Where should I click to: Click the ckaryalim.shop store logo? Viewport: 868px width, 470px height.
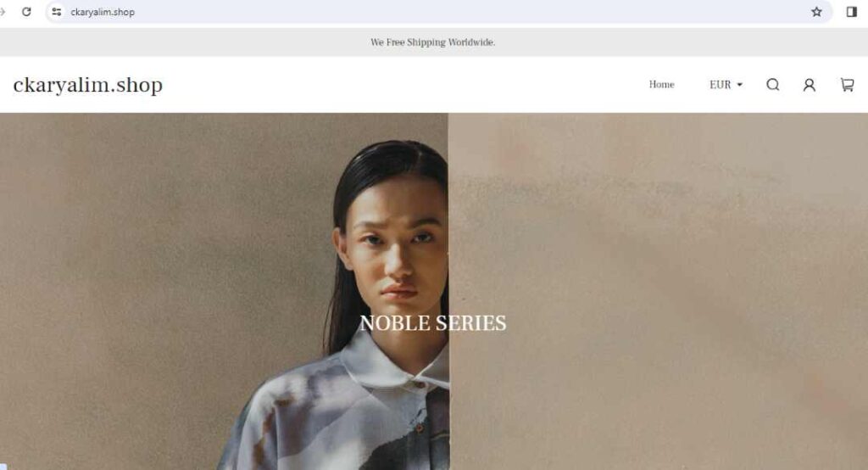pyautogui.click(x=88, y=85)
